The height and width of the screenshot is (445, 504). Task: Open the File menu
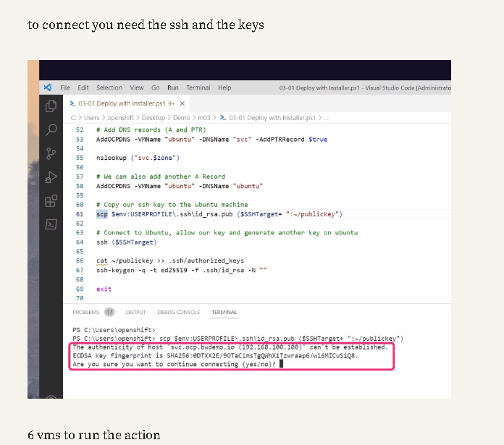coord(65,88)
